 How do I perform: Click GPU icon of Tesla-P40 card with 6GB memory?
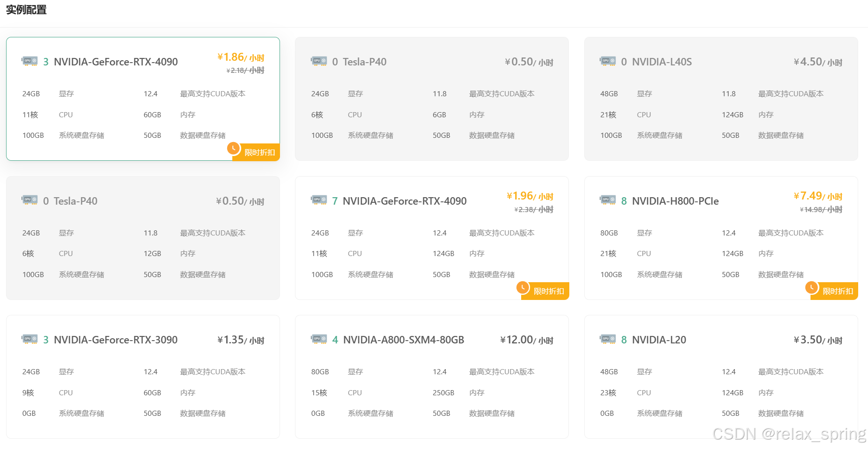coord(319,61)
